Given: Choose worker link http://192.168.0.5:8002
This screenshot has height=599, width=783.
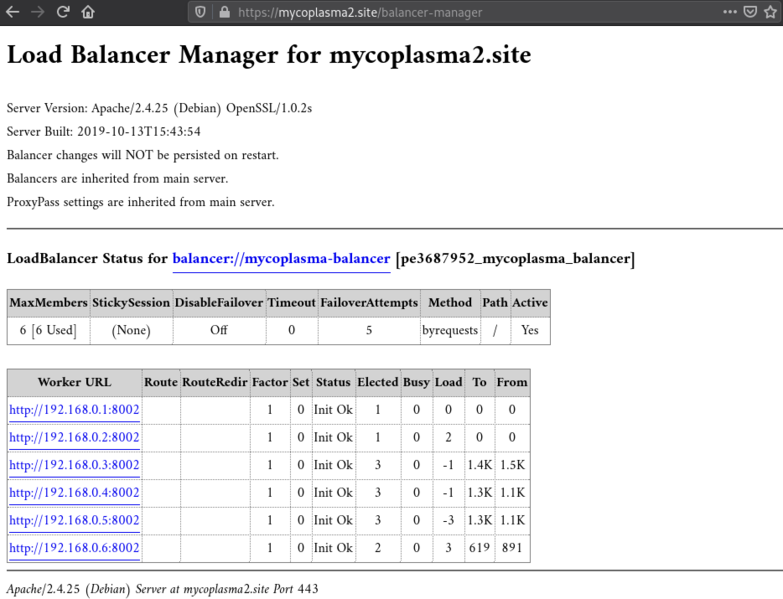Looking at the screenshot, I should [74, 521].
